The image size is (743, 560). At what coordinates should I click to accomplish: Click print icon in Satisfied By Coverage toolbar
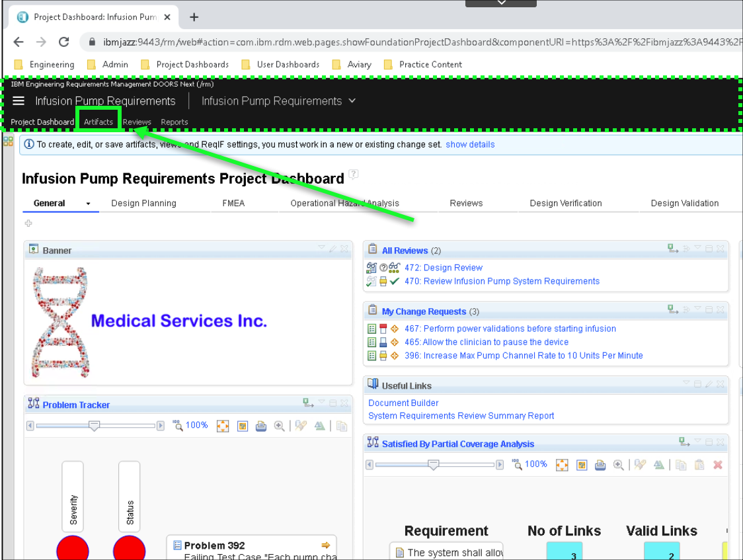[x=600, y=465]
